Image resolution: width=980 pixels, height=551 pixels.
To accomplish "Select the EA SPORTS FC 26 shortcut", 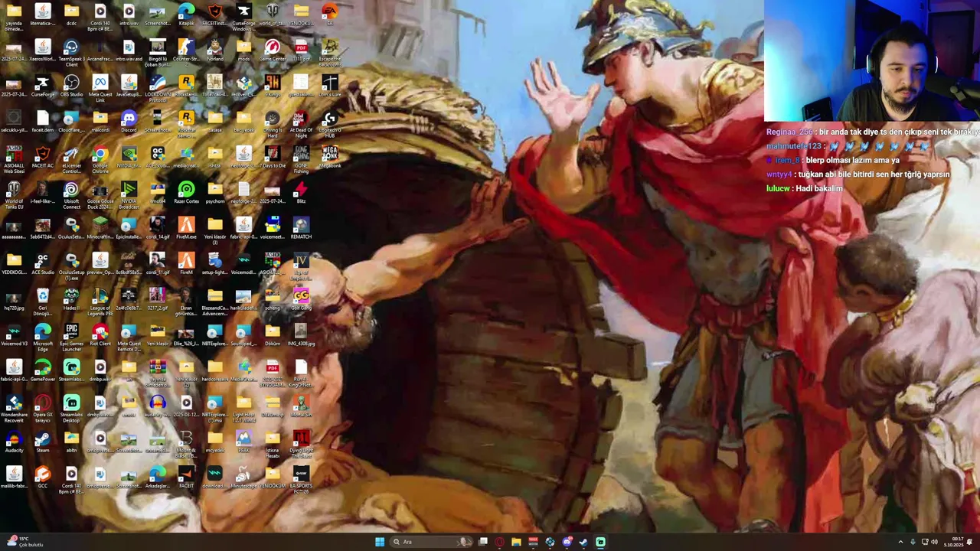I will pos(301,479).
